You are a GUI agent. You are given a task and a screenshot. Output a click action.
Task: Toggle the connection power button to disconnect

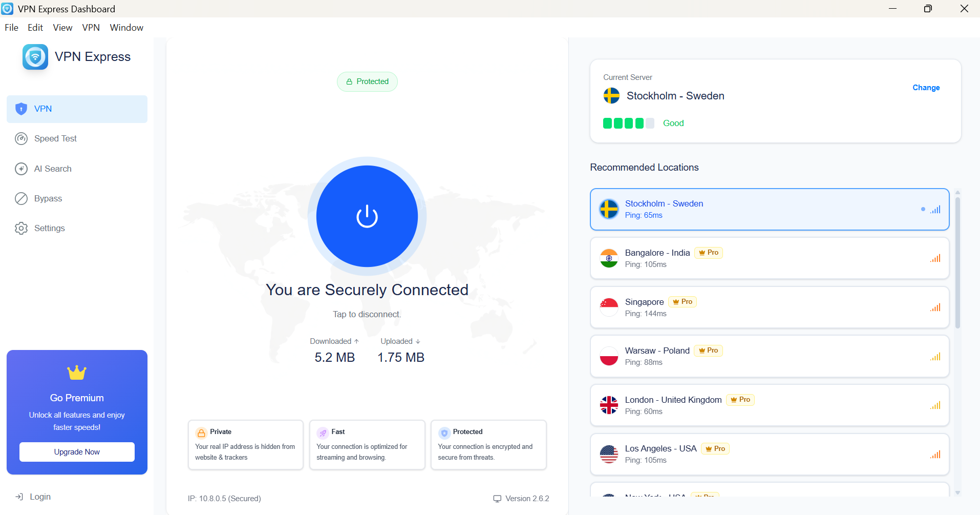pyautogui.click(x=367, y=216)
